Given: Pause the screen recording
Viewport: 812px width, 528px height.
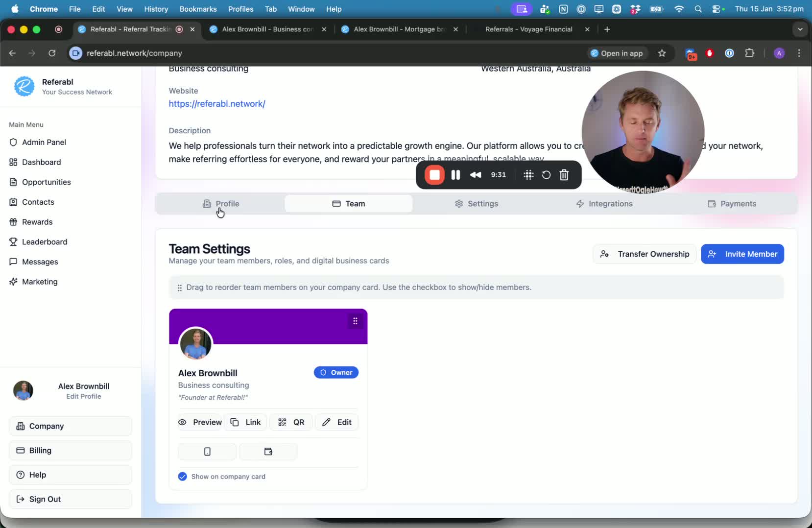Looking at the screenshot, I should [x=455, y=175].
